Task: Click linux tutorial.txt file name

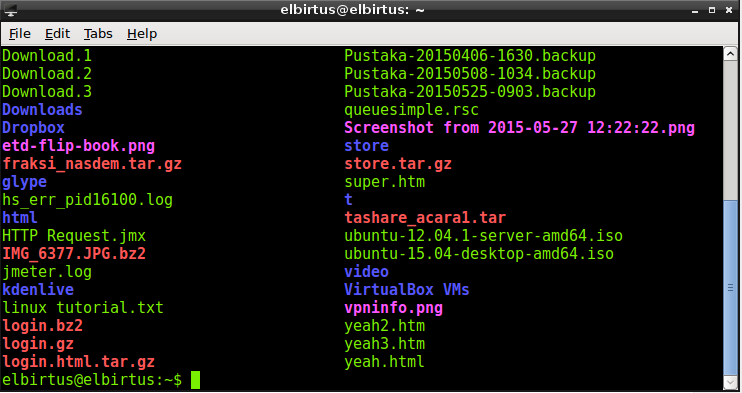Action: coord(83,308)
